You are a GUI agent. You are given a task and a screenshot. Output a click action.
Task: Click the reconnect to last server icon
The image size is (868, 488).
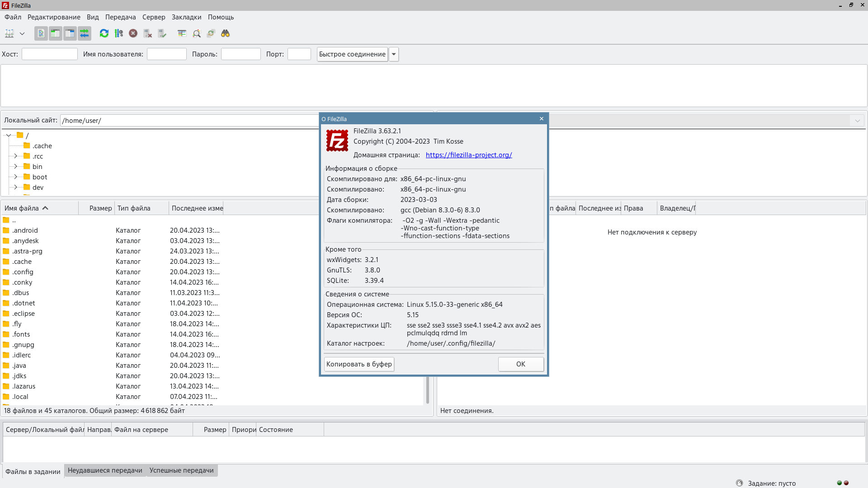(162, 33)
